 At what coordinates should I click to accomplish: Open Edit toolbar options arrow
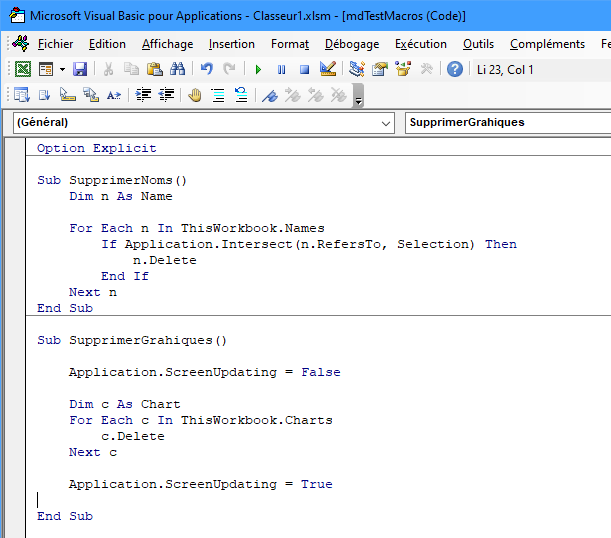click(x=358, y=95)
